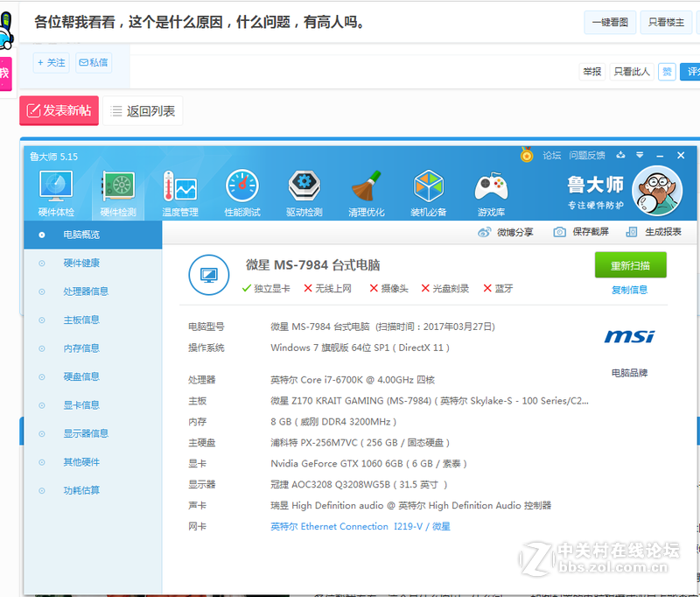700x597 pixels.
Task: Close the 鲁大师 window
Action: point(681,155)
